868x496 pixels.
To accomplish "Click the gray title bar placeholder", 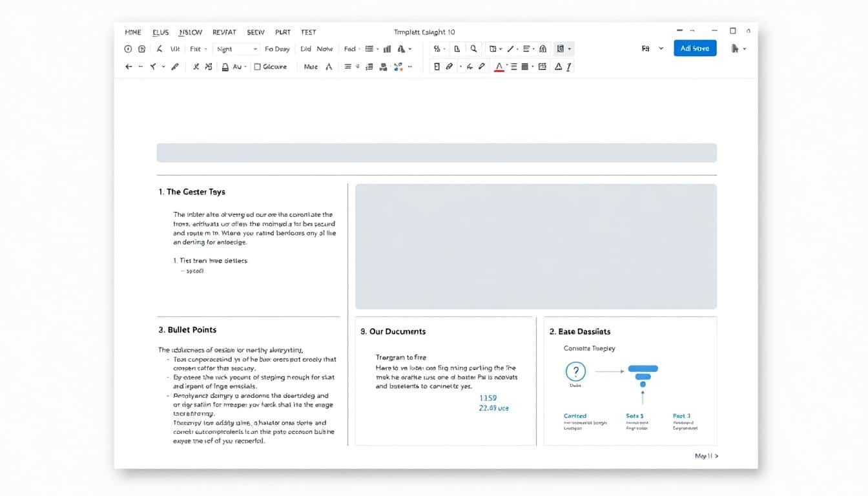I will tap(437, 152).
